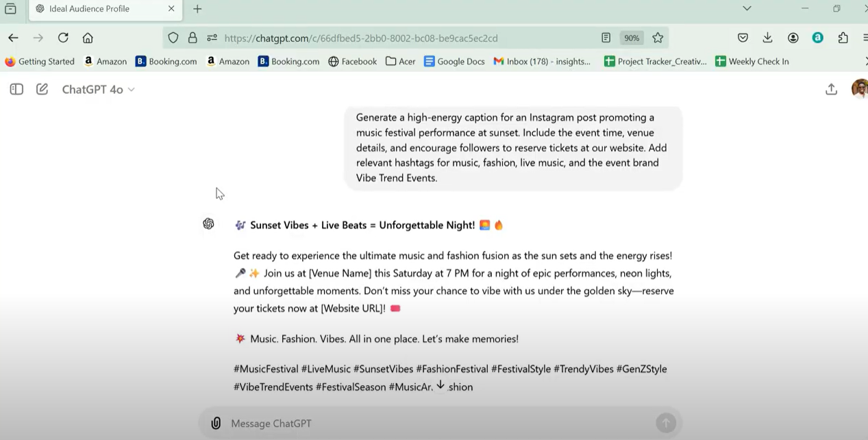Viewport: 868px width, 440px height.
Task: Open the ChatGPT sidebar panel
Action: (x=16, y=89)
